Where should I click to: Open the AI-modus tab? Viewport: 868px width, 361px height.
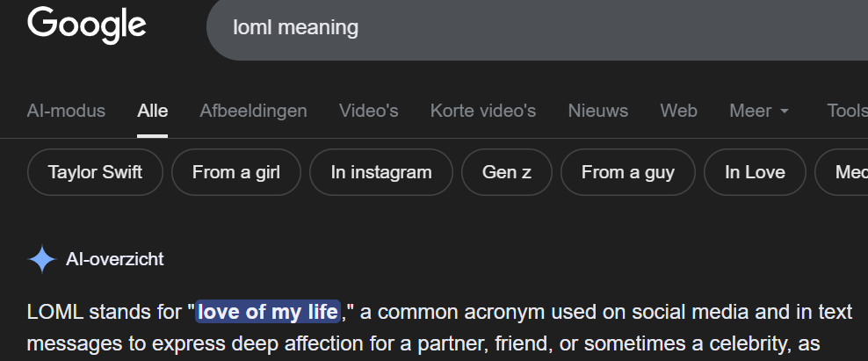coord(66,111)
